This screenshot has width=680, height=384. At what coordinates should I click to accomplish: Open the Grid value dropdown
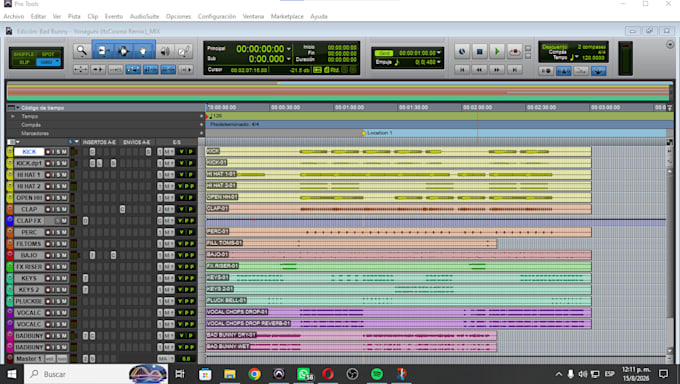click(439, 53)
